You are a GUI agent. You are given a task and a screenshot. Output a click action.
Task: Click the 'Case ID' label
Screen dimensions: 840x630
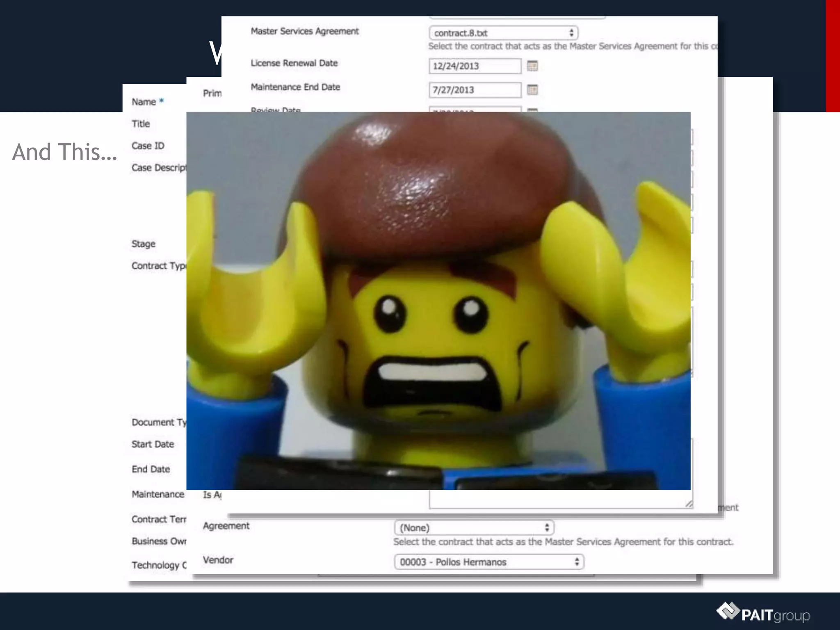click(x=148, y=146)
